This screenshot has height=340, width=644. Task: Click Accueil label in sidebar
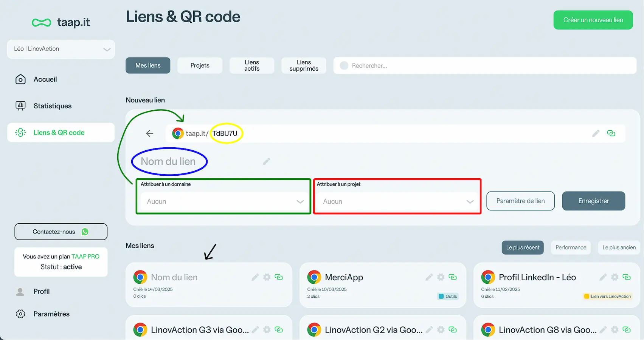[x=45, y=79]
